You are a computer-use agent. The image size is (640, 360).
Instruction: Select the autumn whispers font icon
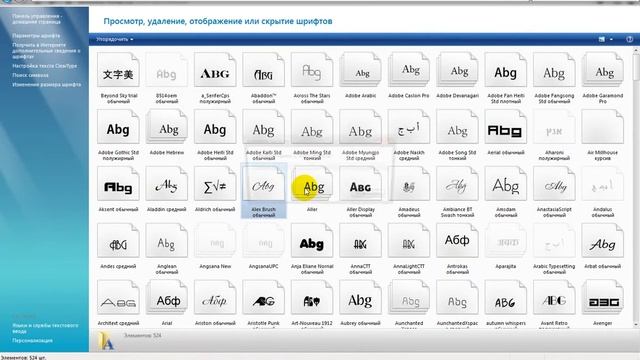coord(506,297)
